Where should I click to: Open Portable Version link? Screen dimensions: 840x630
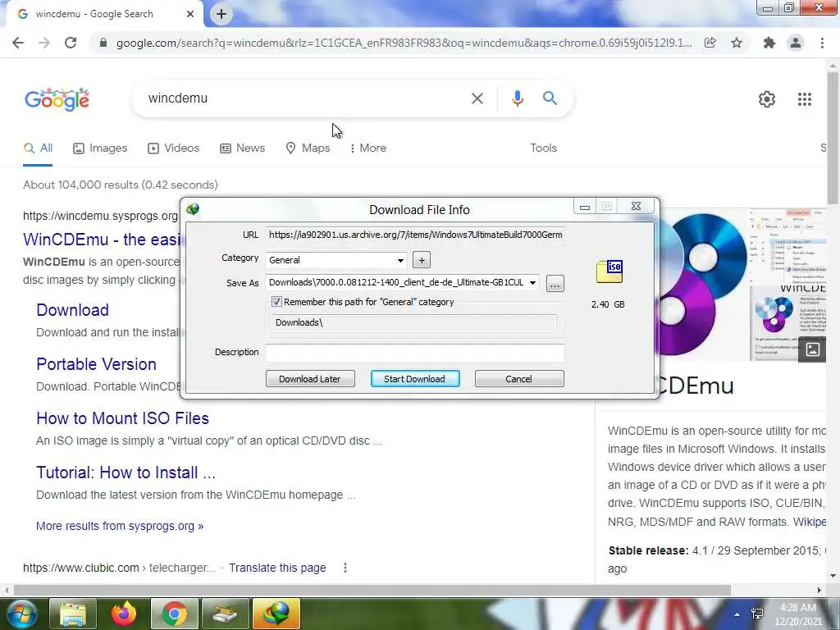(x=97, y=364)
